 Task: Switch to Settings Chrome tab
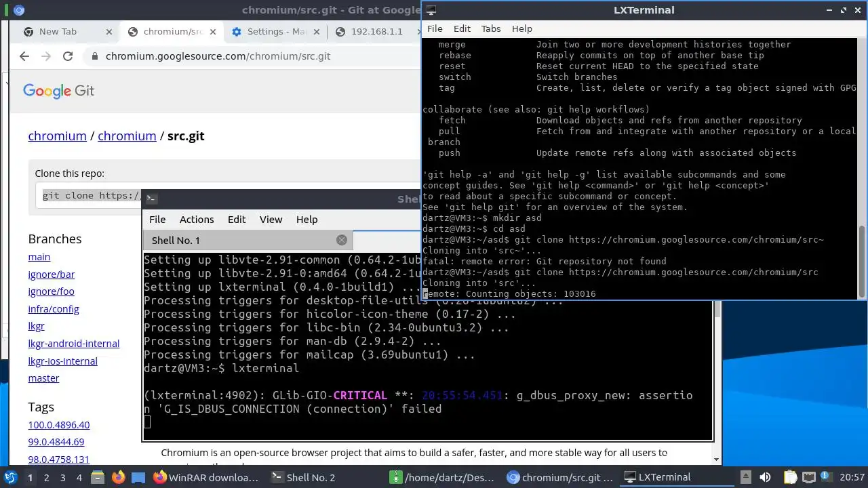(x=275, y=32)
